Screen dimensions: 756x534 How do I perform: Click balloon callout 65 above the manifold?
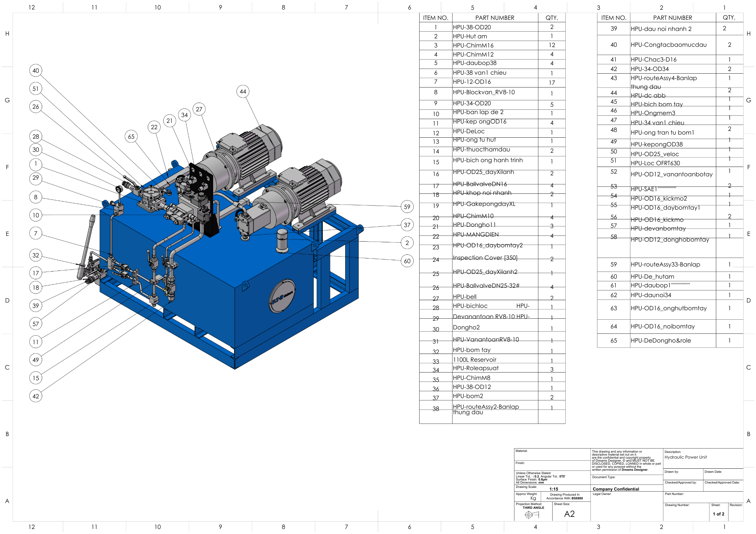click(x=132, y=136)
